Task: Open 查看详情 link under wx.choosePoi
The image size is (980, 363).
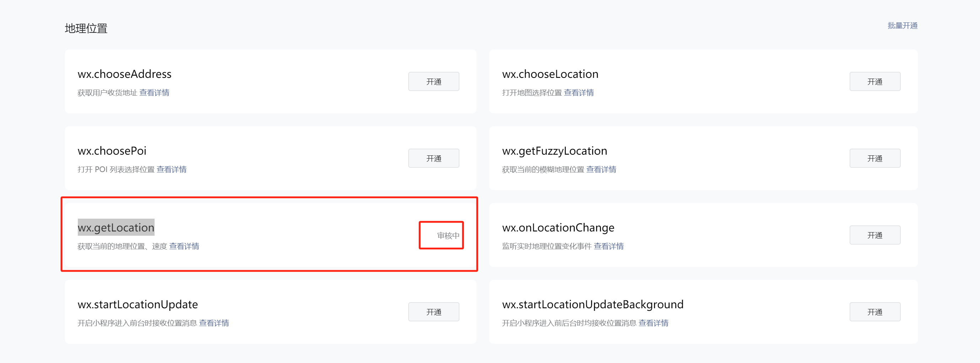Action: click(172, 169)
